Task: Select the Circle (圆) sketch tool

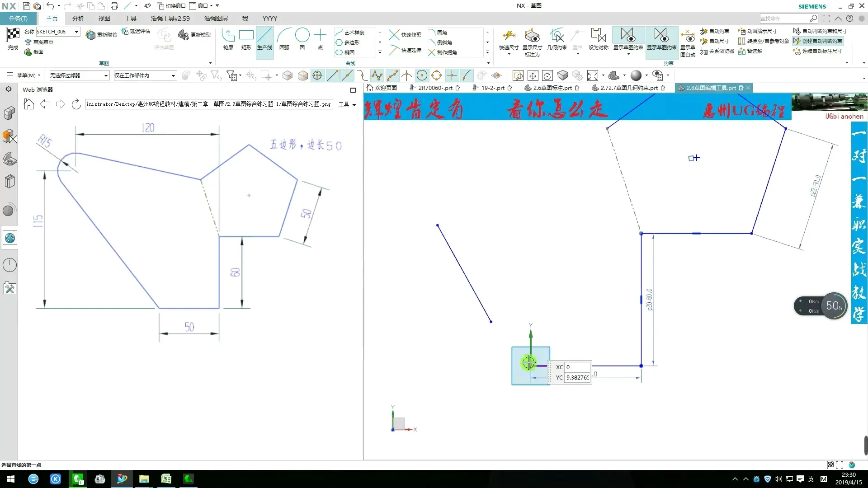Action: [x=302, y=36]
